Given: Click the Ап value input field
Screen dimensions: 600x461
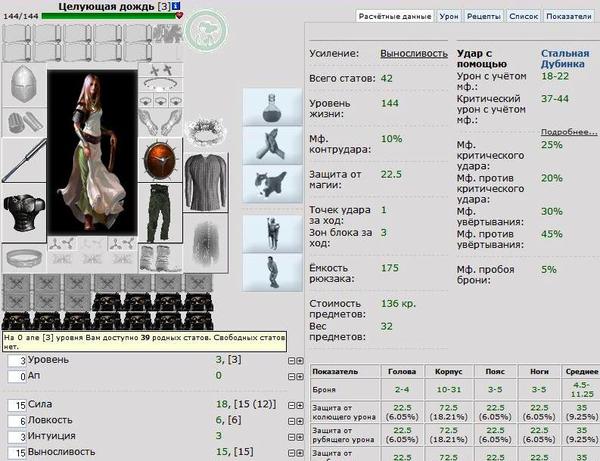Looking at the screenshot, I should (17, 376).
